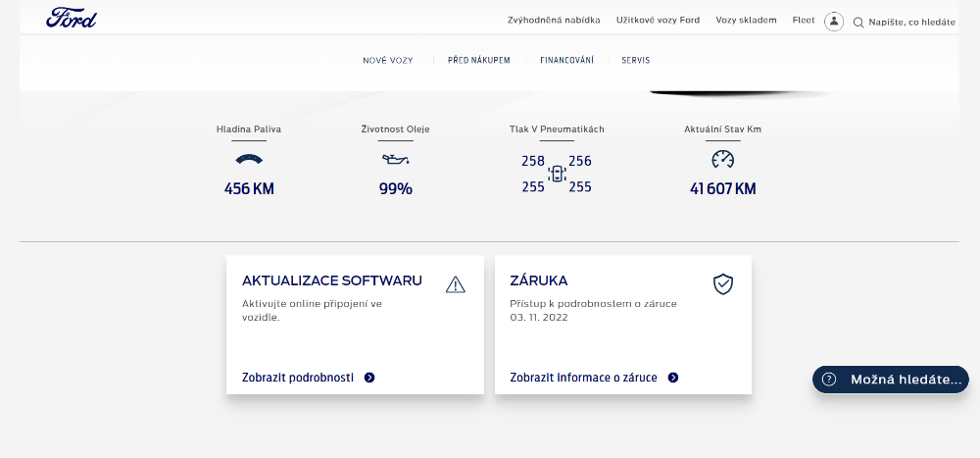
Task: Click the search field Napište, co hledáte
Action: pyautogui.click(x=911, y=22)
